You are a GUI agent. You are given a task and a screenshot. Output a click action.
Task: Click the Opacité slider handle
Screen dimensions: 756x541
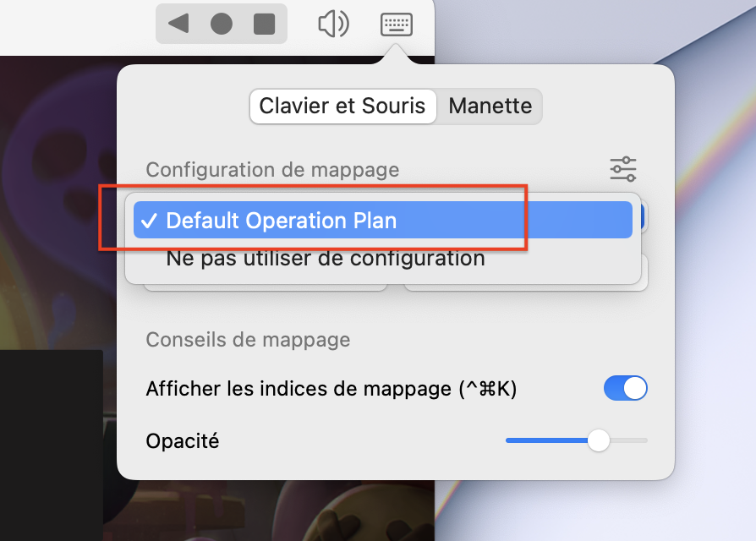[x=599, y=440]
